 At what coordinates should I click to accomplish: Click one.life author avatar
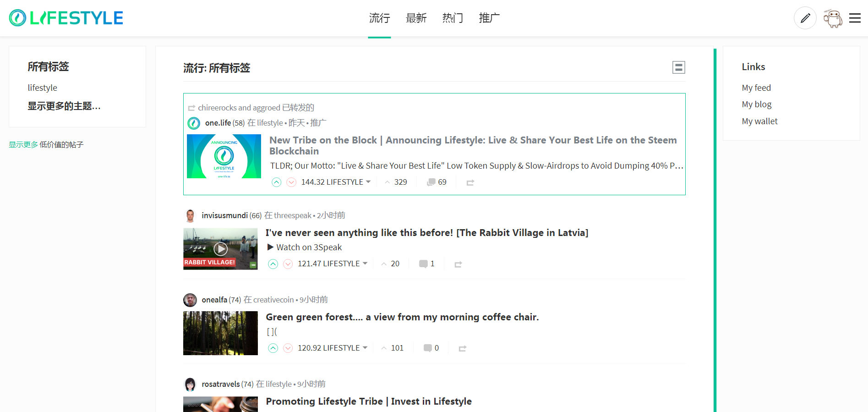[194, 123]
